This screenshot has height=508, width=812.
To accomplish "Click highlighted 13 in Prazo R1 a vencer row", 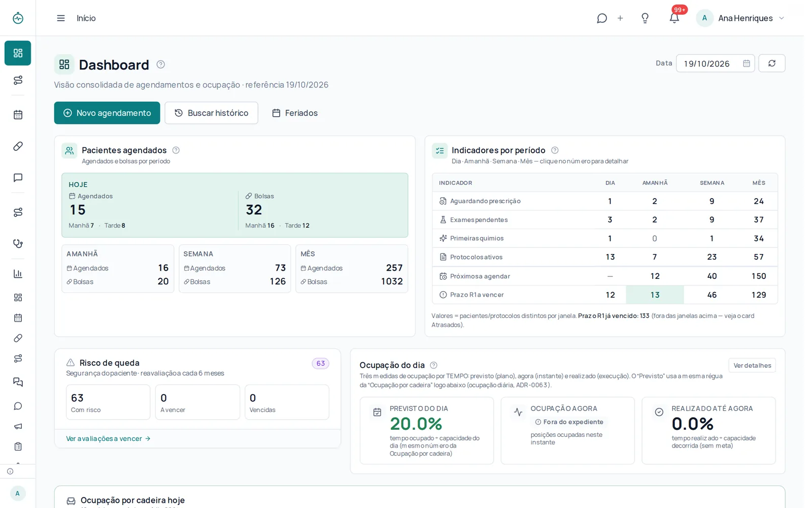I will pyautogui.click(x=655, y=295).
